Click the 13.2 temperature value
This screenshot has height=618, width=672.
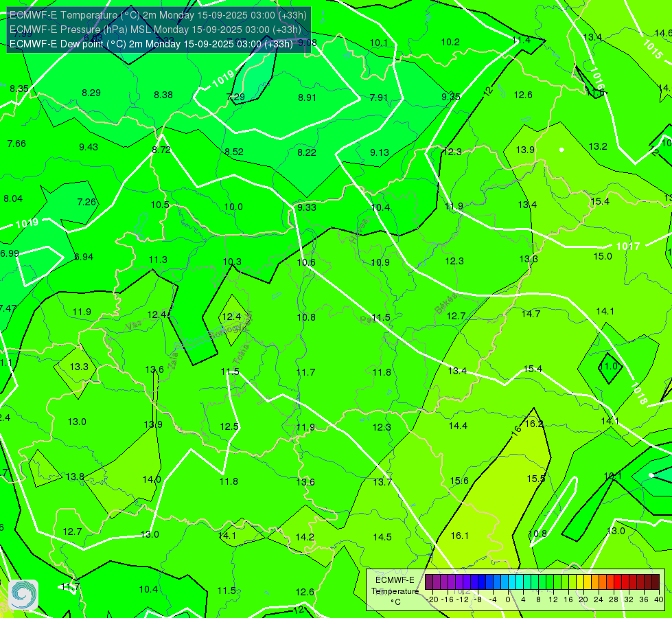point(598,147)
